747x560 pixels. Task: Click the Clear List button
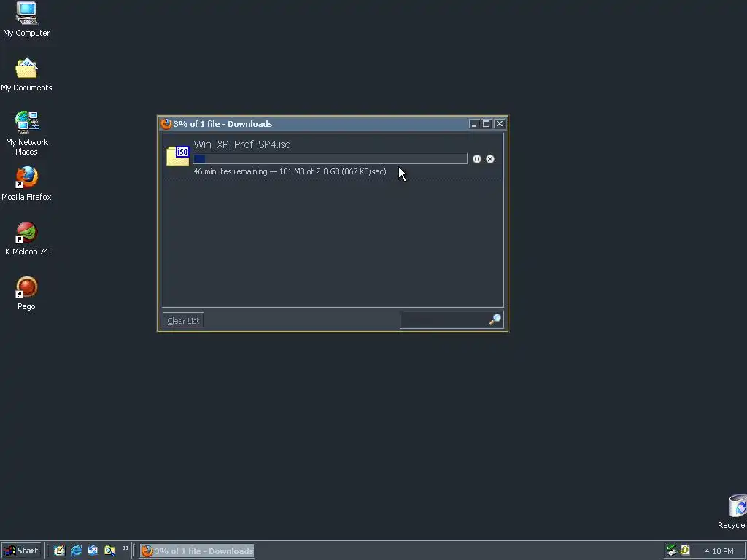click(183, 321)
